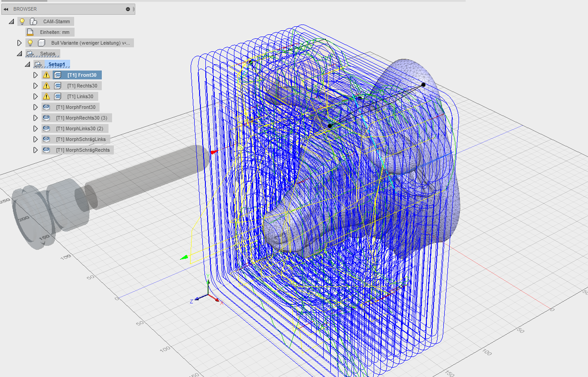588x377 pixels.
Task: Expand the Bull Variante component node
Action: point(20,42)
